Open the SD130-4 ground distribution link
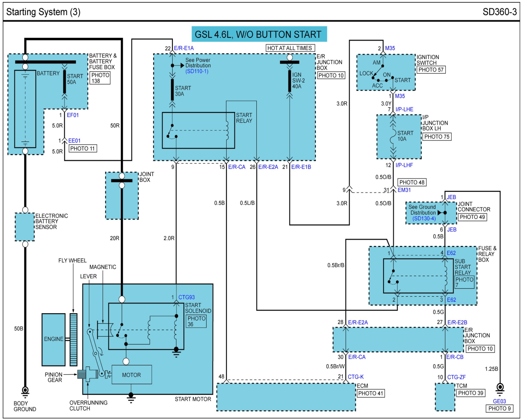Viewport: 522px width, 420px height. (x=424, y=219)
